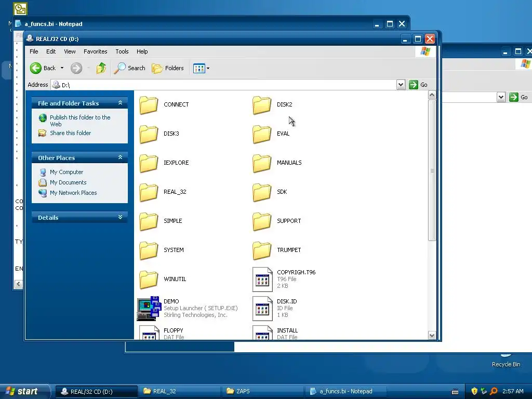532x399 pixels.
Task: Select the REAL_32 folder icon
Action: (149, 192)
